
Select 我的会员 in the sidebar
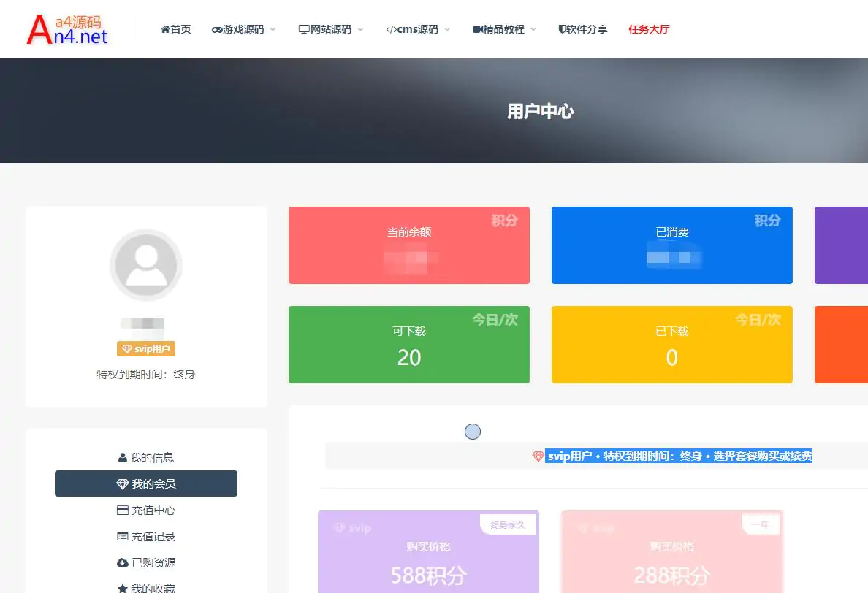click(146, 483)
